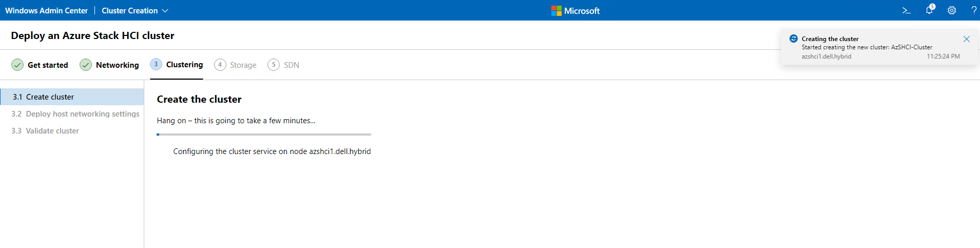Switch to the SDN step tab
This screenshot has width=980, height=248.
coord(291,65)
